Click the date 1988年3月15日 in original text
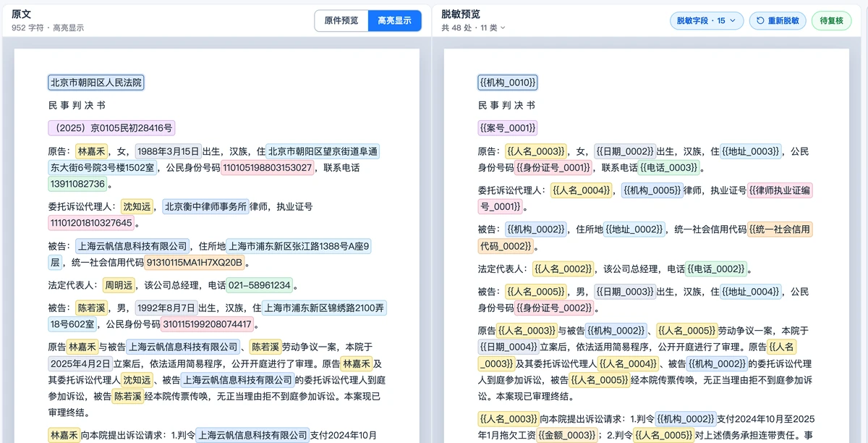The image size is (868, 443). click(168, 151)
